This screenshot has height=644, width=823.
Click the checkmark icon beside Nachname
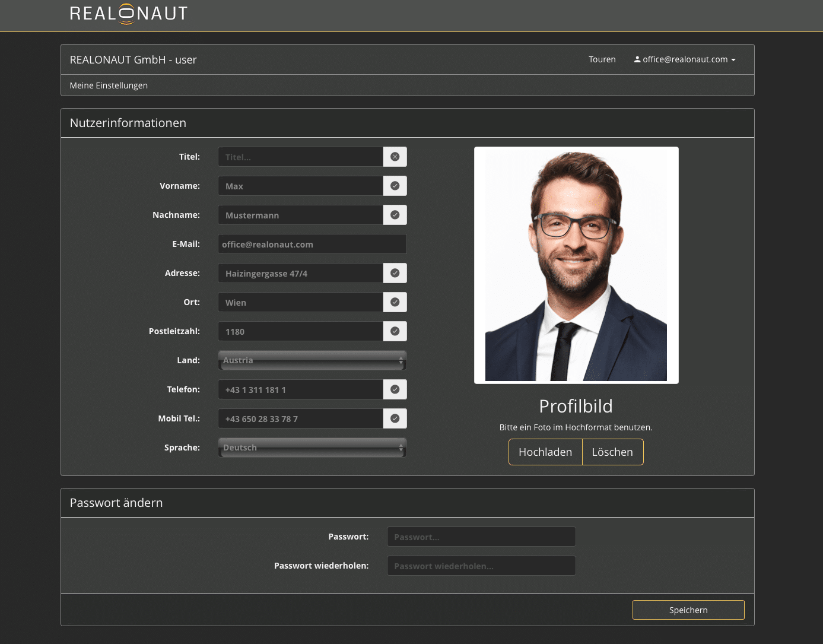coord(395,215)
